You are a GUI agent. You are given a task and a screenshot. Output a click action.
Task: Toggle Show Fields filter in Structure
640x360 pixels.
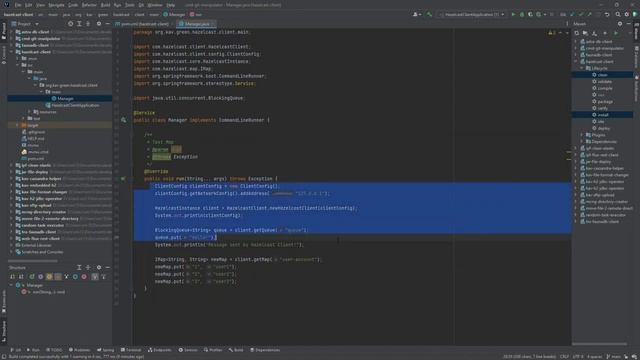[49, 276]
